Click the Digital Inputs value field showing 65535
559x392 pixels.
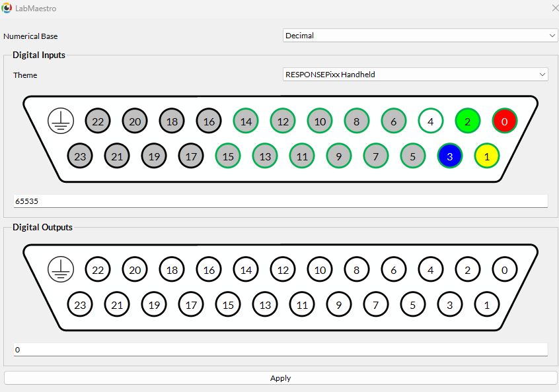(x=280, y=201)
